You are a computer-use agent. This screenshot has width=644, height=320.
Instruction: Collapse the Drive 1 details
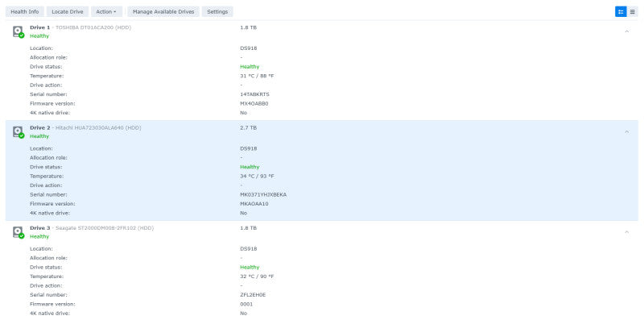pyautogui.click(x=627, y=31)
